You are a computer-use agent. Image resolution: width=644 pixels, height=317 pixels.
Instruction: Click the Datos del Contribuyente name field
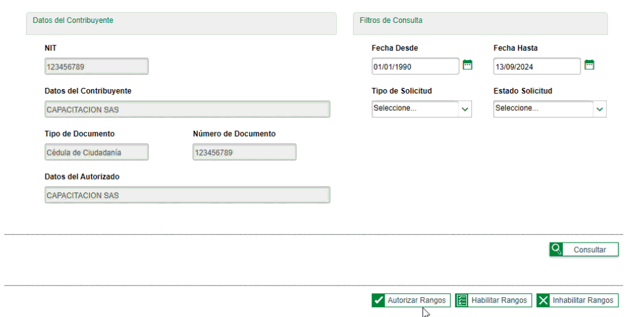pyautogui.click(x=187, y=110)
